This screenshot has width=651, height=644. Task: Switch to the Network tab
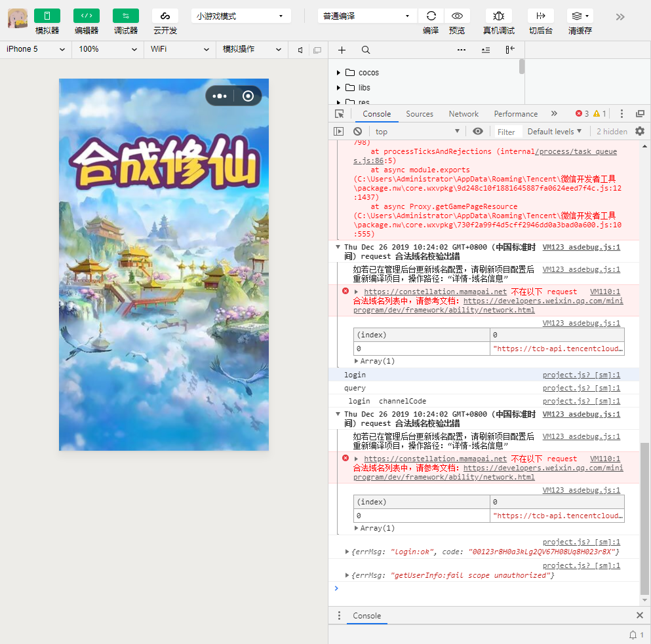coord(464,114)
